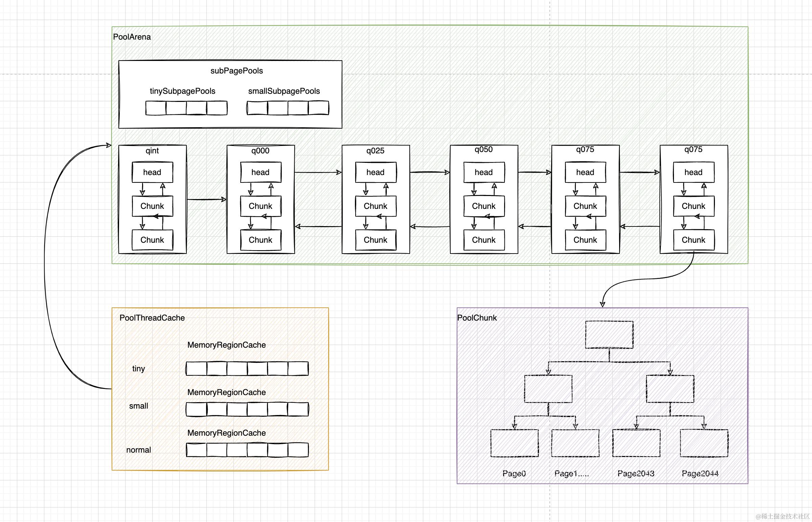Select the bottom Chunk box in q000
812x522 pixels.
pos(260,240)
